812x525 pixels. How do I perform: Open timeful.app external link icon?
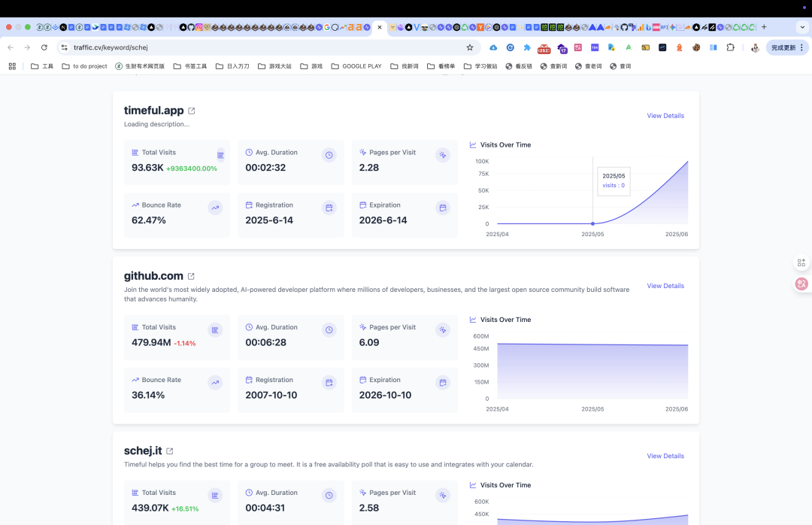coord(192,111)
